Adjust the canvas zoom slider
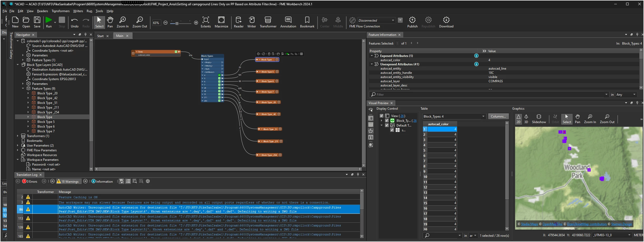Viewport: 644px width, 242px height. (x=177, y=23)
